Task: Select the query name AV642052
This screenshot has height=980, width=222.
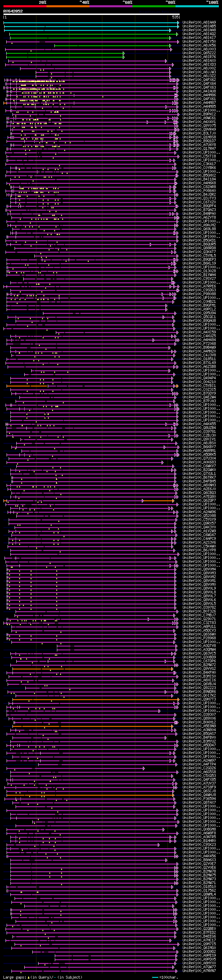Action: 13,11
